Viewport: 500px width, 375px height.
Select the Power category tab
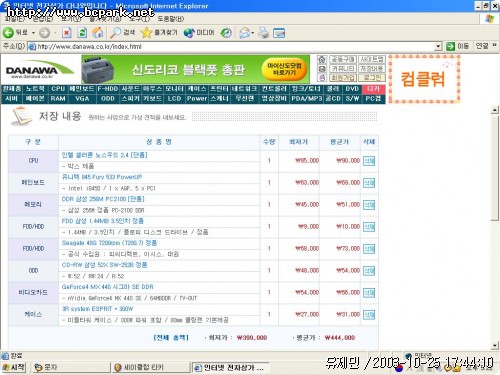pyautogui.click(x=197, y=99)
